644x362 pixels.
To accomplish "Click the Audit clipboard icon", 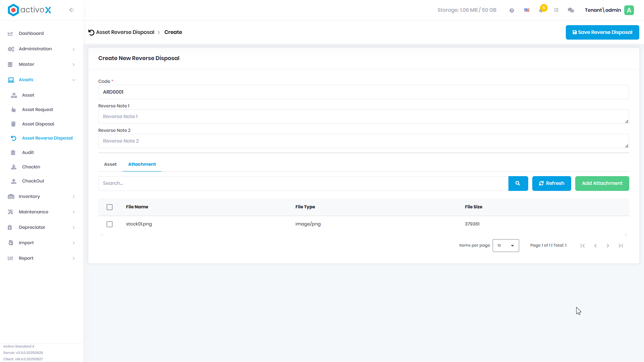I will point(13,153).
